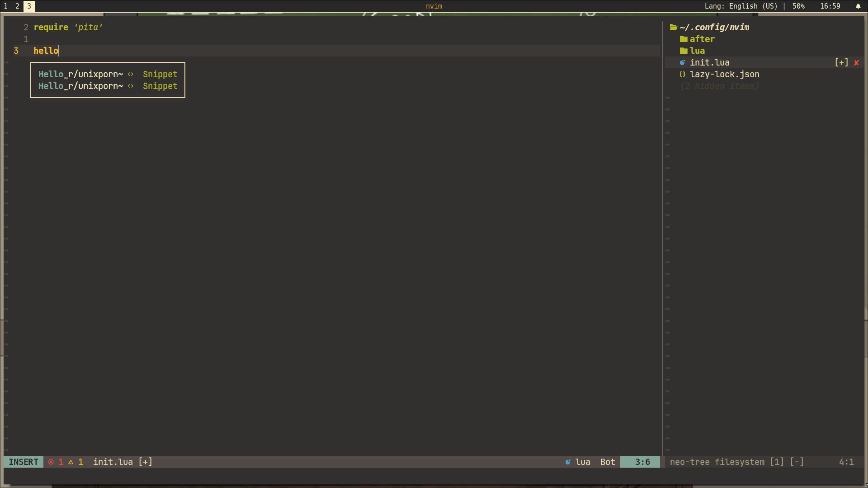Click the JSON braces icon beside lazy-lock.json

[682, 75]
